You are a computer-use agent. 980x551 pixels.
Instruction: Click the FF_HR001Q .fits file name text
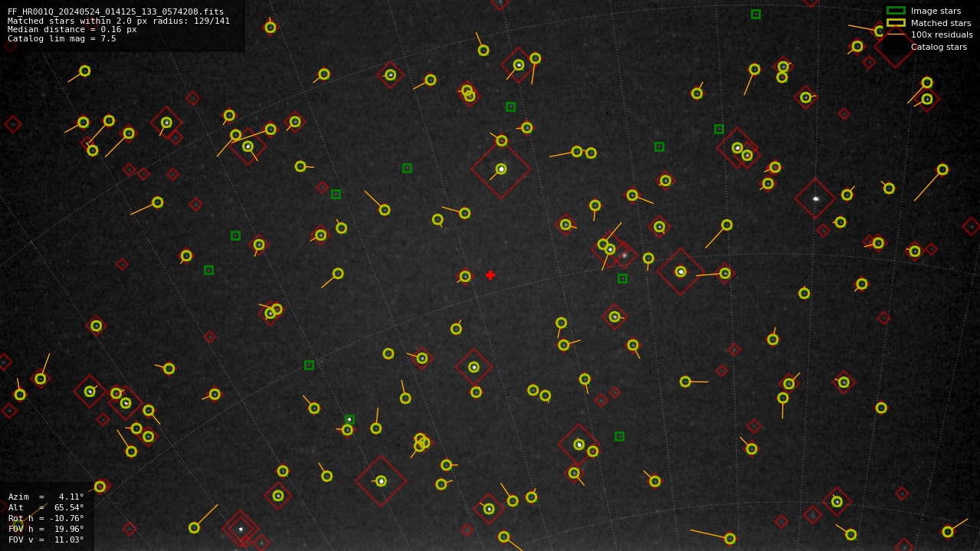[116, 11]
